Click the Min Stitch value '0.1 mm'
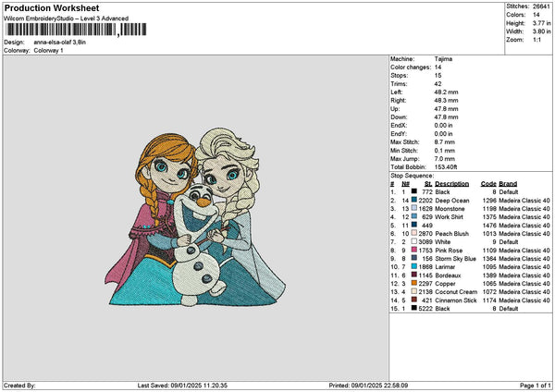Viewport: 555px width, 392px height. pos(445,151)
